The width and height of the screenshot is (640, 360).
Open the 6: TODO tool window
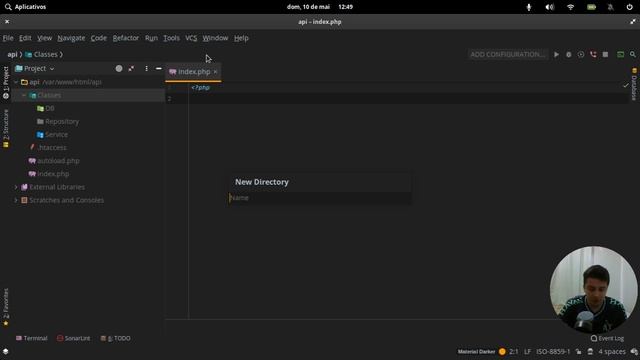[x=116, y=338]
